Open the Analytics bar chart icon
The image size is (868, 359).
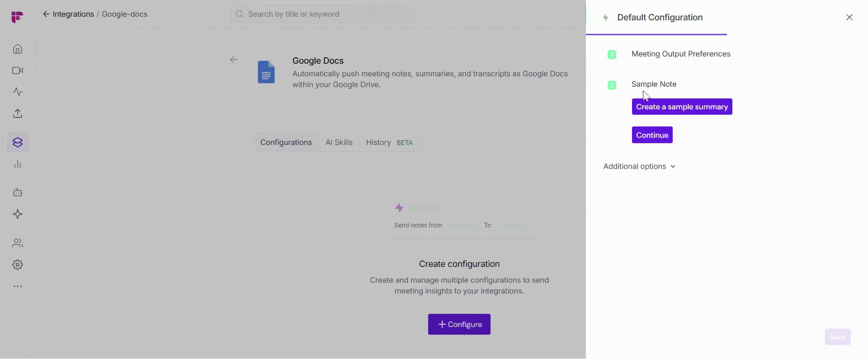18,164
